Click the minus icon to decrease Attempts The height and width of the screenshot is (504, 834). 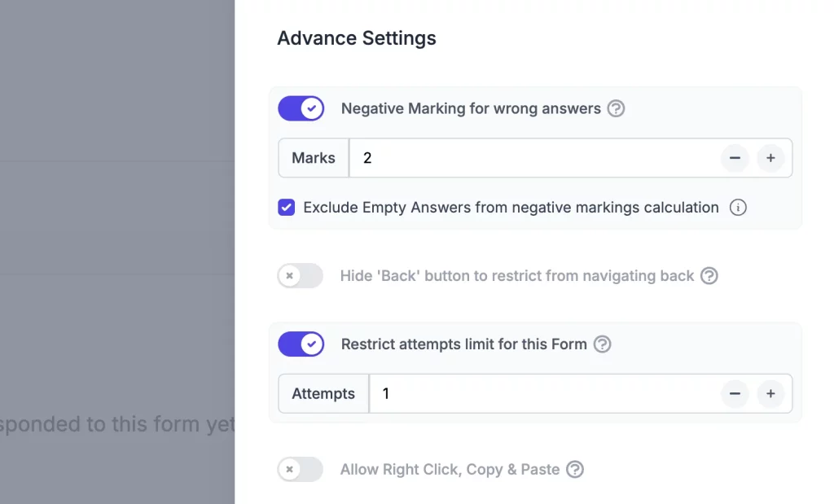pyautogui.click(x=735, y=393)
